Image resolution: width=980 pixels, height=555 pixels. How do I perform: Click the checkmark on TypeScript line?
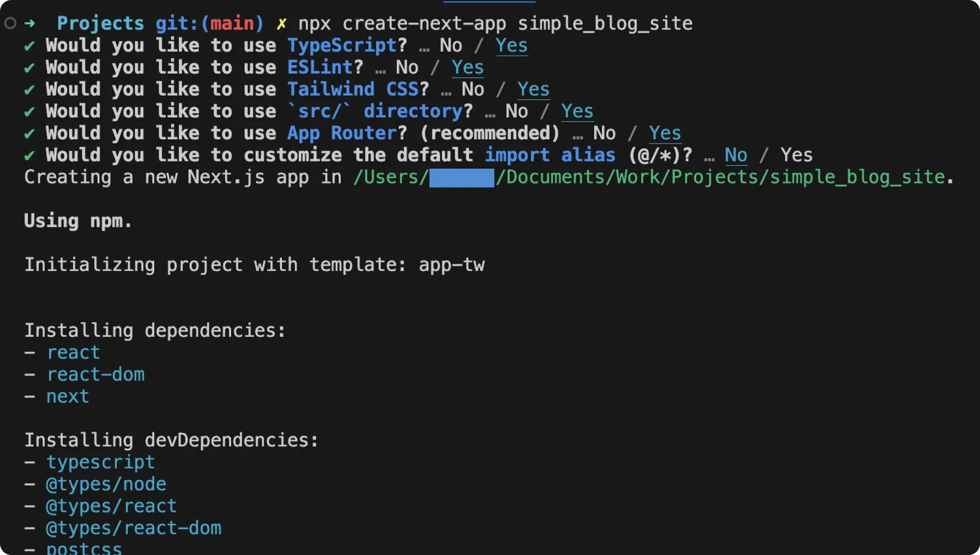[x=29, y=46]
